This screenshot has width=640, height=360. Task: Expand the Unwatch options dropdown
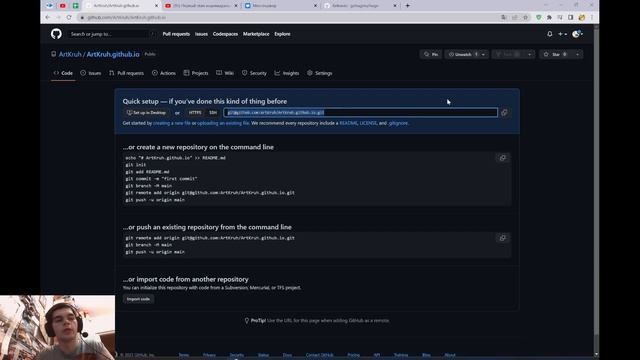point(483,54)
